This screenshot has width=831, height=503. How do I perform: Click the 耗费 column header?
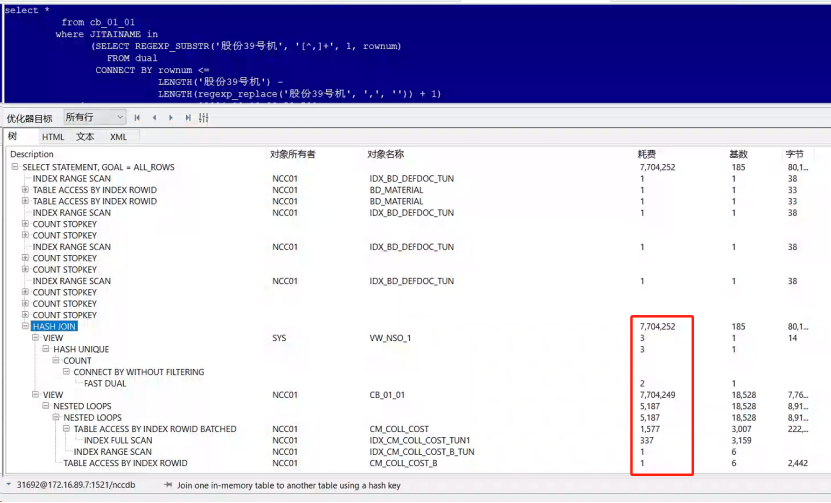point(647,154)
